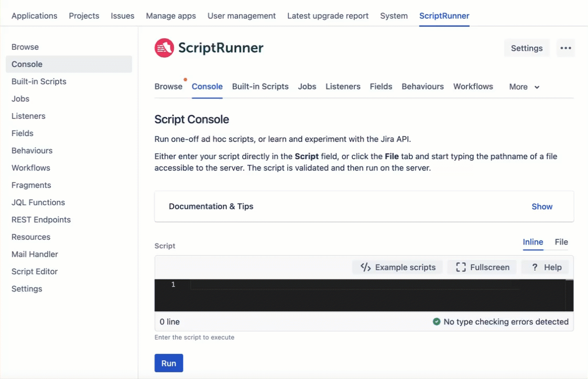Open the Projects admin tab
Viewport: 588px width, 379px height.
click(84, 16)
